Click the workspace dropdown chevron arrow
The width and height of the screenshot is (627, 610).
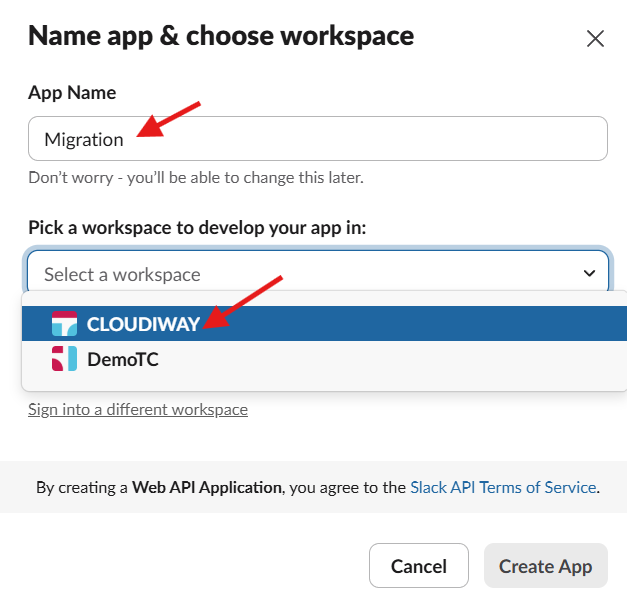point(589,273)
